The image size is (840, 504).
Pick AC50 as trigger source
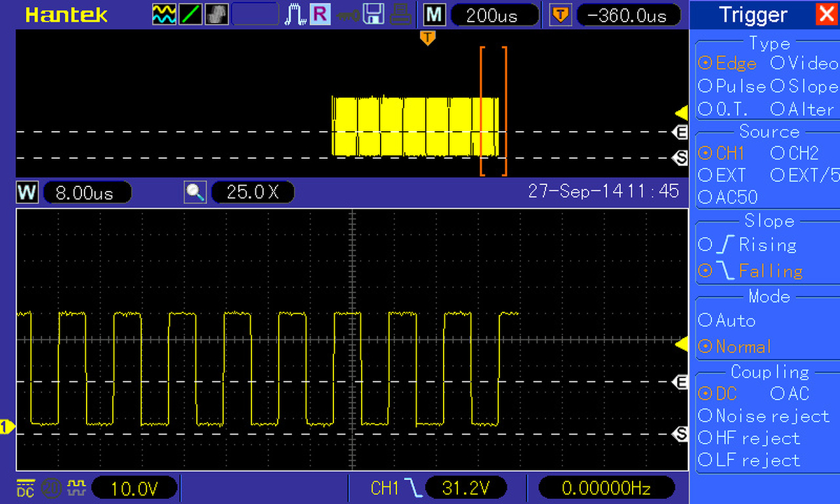point(728,197)
